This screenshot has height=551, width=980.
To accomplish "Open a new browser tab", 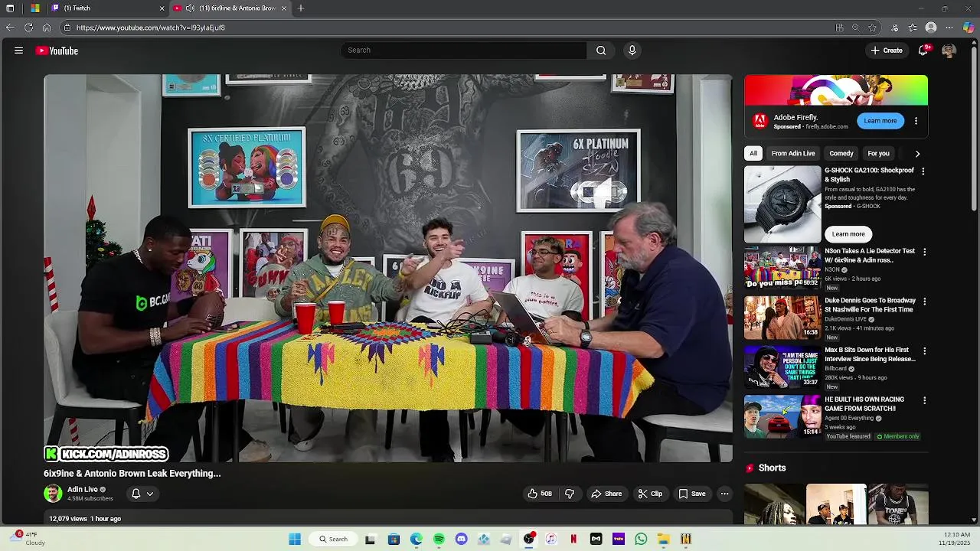I will 301,8.
